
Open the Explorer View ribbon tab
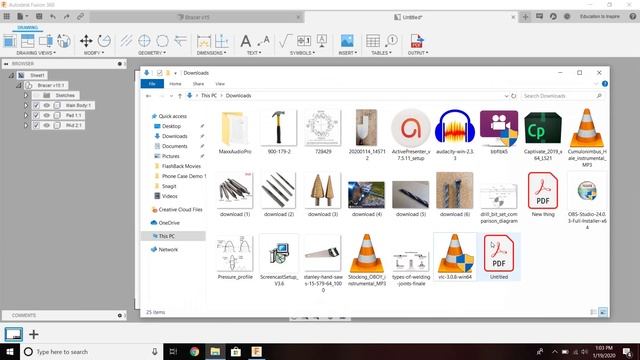tap(220, 84)
